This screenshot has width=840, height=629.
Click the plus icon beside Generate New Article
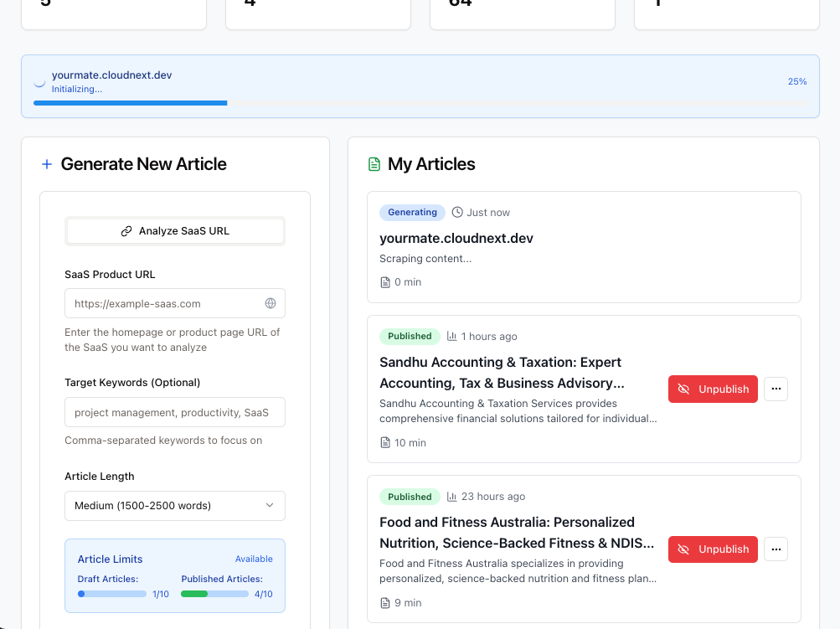coord(47,164)
